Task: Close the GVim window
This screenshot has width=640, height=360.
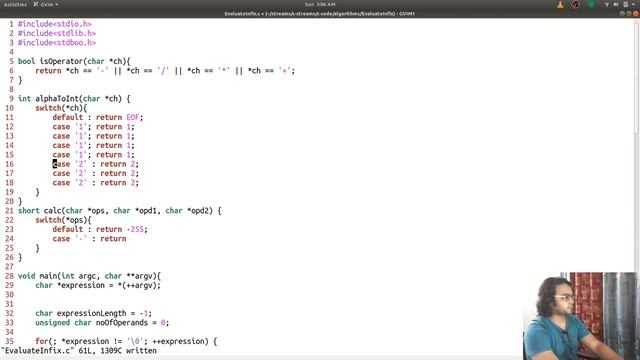Action: tap(636, 13)
